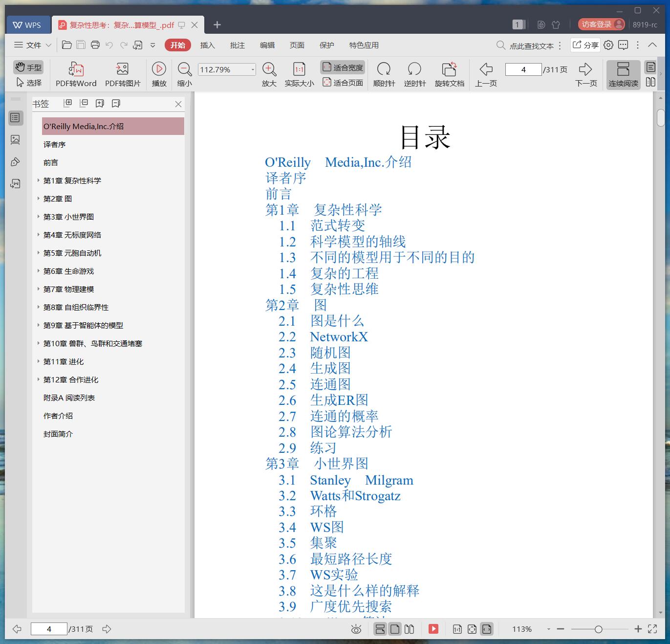This screenshot has width=670, height=644.
Task: Expand 第12章 合作进化 bookmark
Action: tap(38, 379)
